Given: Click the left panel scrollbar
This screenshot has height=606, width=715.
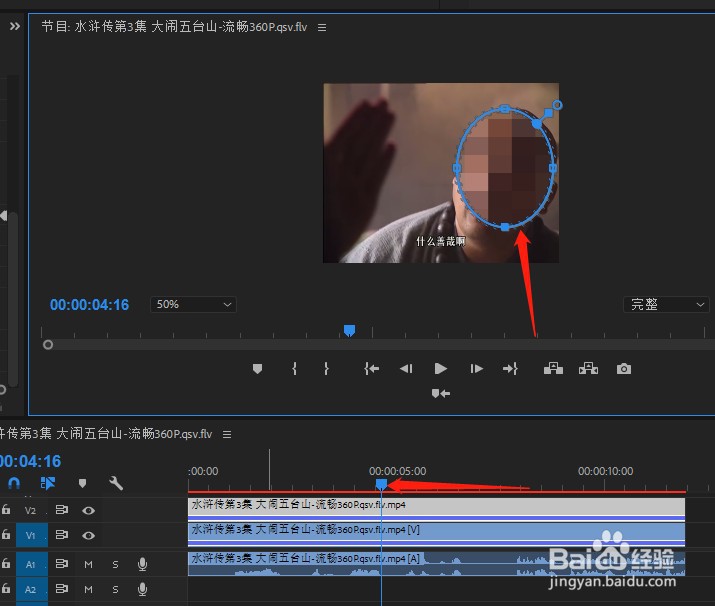Looking at the screenshot, I should [x=13, y=299].
